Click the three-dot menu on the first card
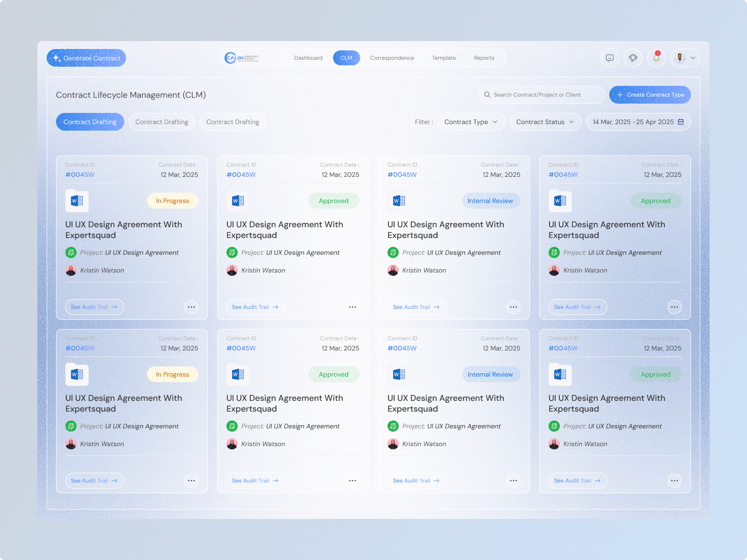Viewport: 747px width, 560px height. (x=191, y=307)
